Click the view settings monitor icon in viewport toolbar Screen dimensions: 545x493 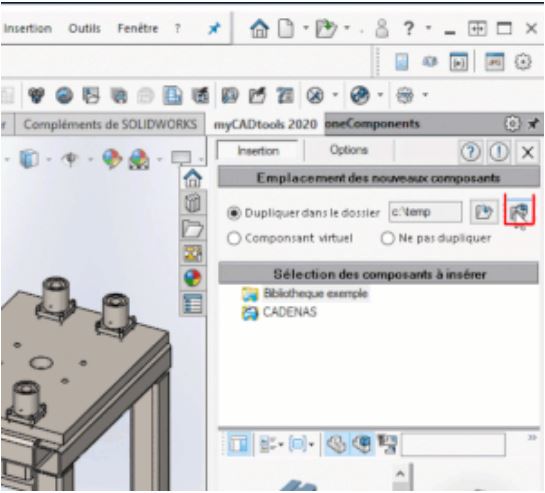pyautogui.click(x=181, y=157)
